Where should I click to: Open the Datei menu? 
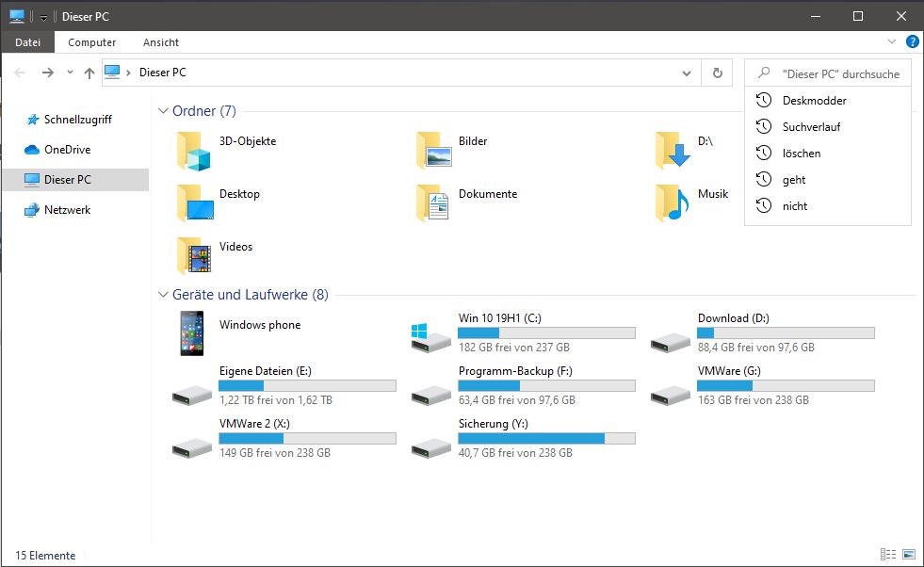tap(27, 42)
